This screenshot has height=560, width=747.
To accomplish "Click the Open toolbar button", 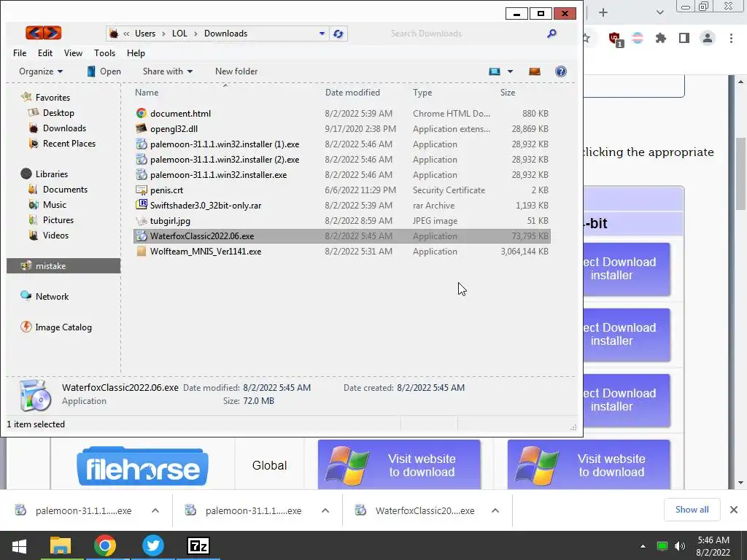I will (x=104, y=71).
